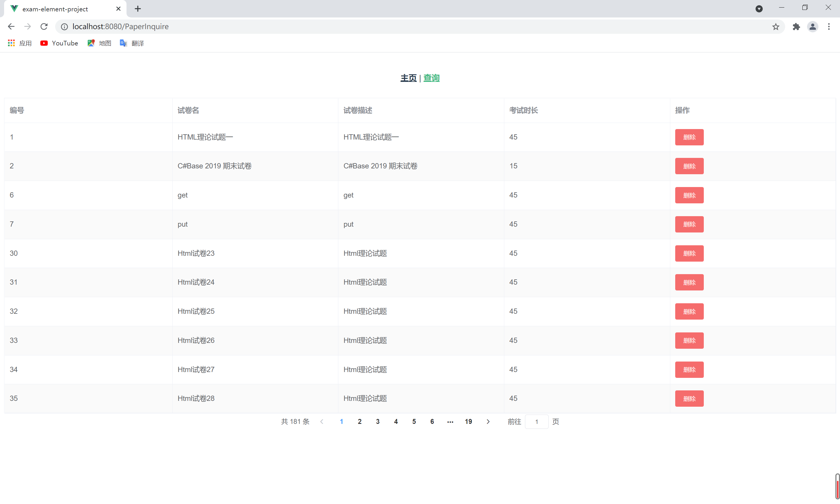Open Chrome's three-dot menu

click(829, 27)
